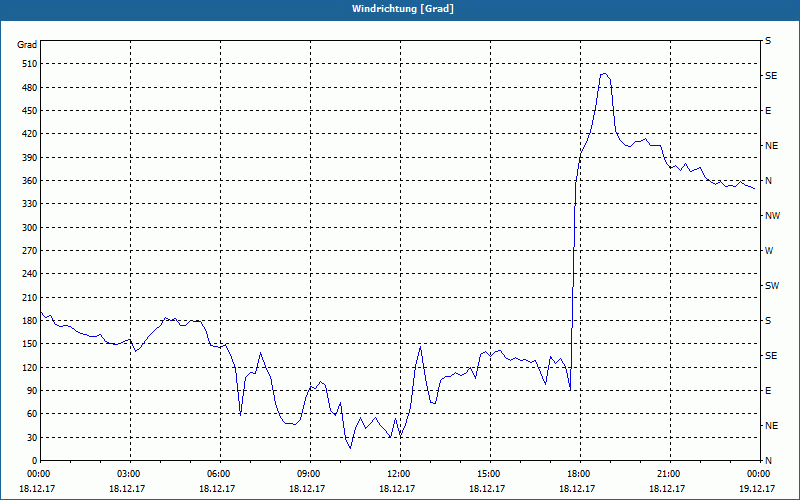Click the SE compass label beside 480 gridline
Image resolution: width=800 pixels, height=500 pixels.
(x=771, y=76)
